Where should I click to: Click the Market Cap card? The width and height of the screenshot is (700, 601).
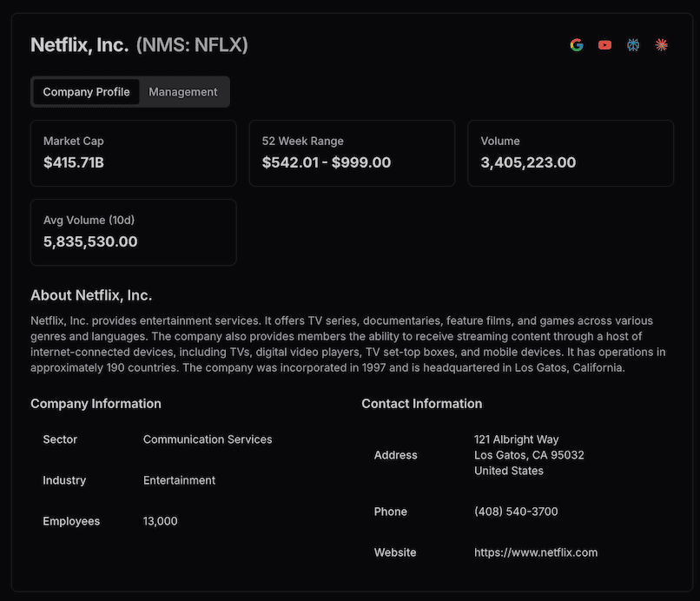click(x=133, y=153)
